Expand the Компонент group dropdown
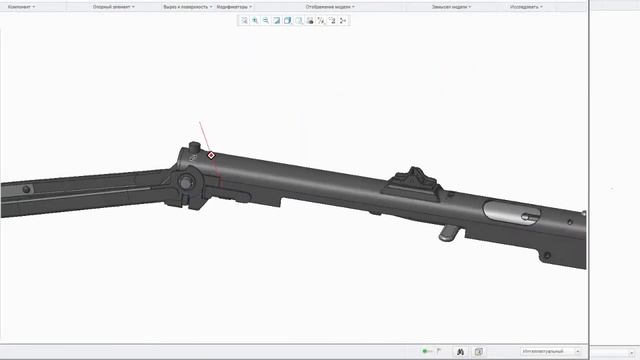The height and width of the screenshot is (360, 640). click(x=22, y=7)
